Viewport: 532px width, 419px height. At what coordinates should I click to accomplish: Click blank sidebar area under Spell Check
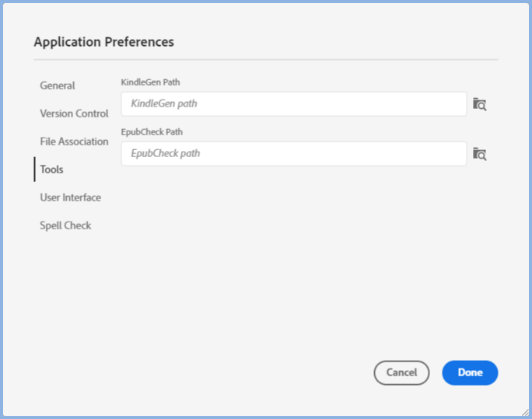[70, 295]
